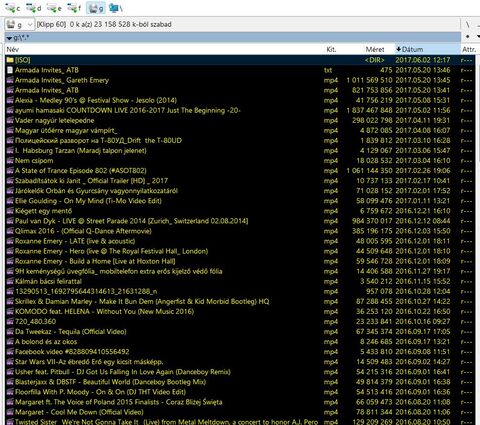Switch to drive f button
Screen dimensions: 480x425
[74, 8]
